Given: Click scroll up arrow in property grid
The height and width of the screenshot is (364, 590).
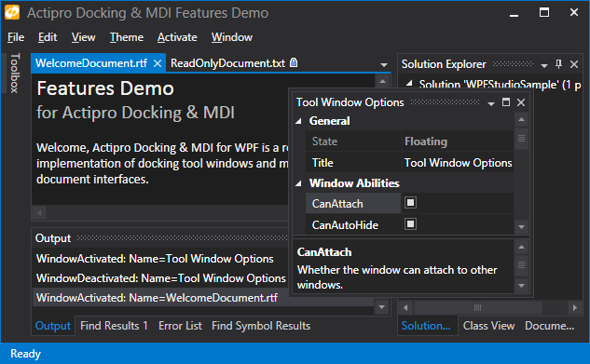Looking at the screenshot, I should pyautogui.click(x=521, y=120).
